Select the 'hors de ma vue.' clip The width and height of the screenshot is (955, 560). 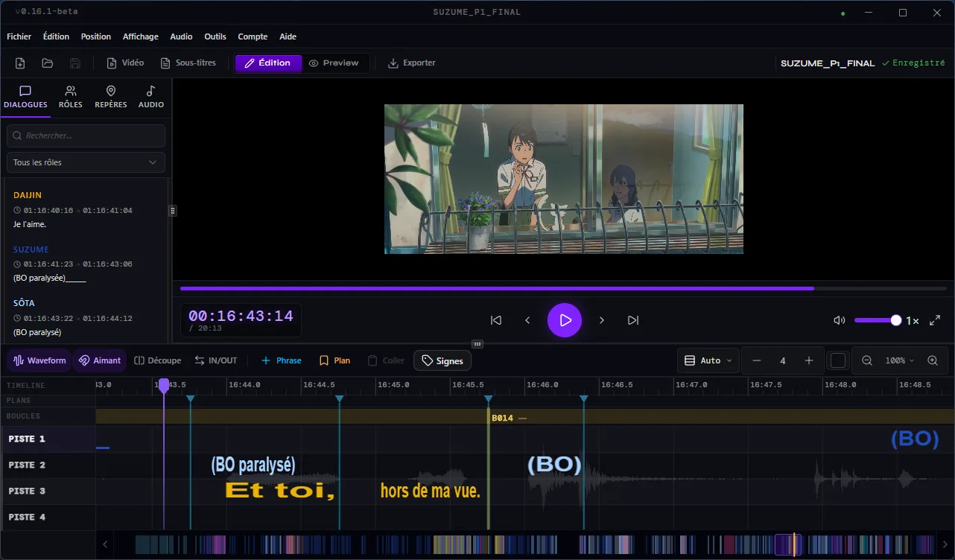pyautogui.click(x=431, y=491)
